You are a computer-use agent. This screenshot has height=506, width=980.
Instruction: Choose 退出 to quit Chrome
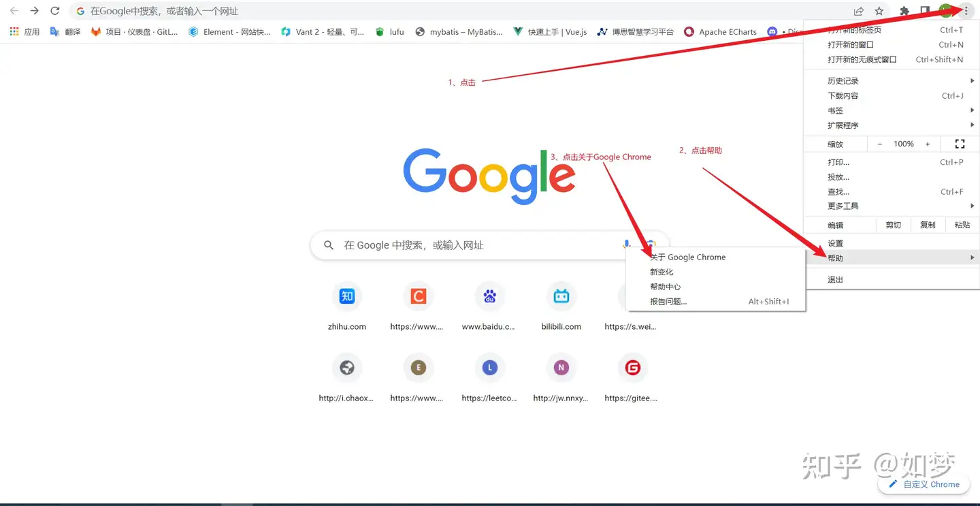(x=892, y=279)
